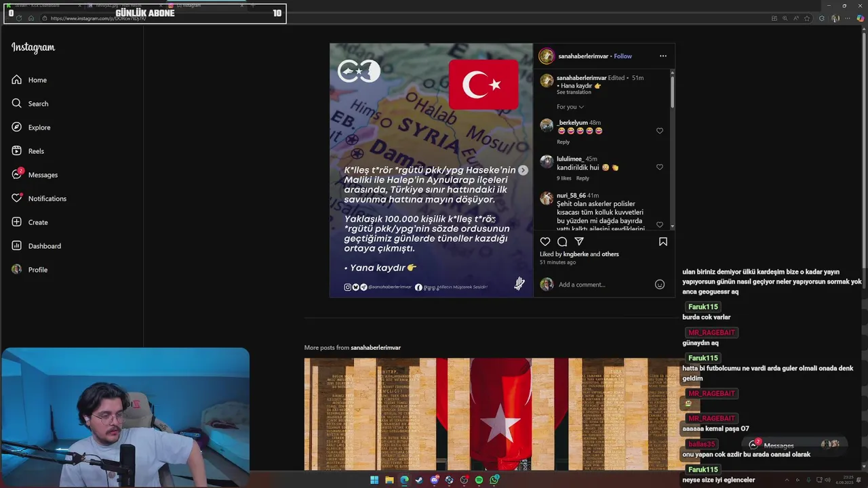Open Windows Start menu
Screen dimensions: 868x488
tap(374, 480)
